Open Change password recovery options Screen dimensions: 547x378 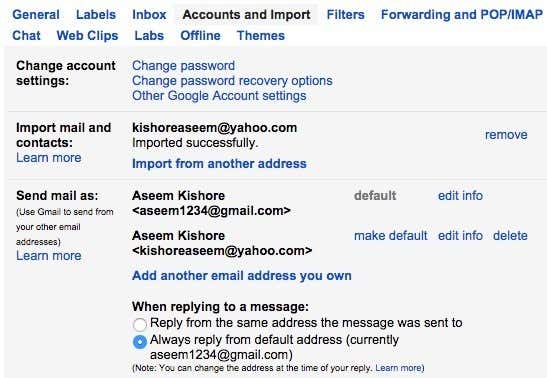[232, 81]
